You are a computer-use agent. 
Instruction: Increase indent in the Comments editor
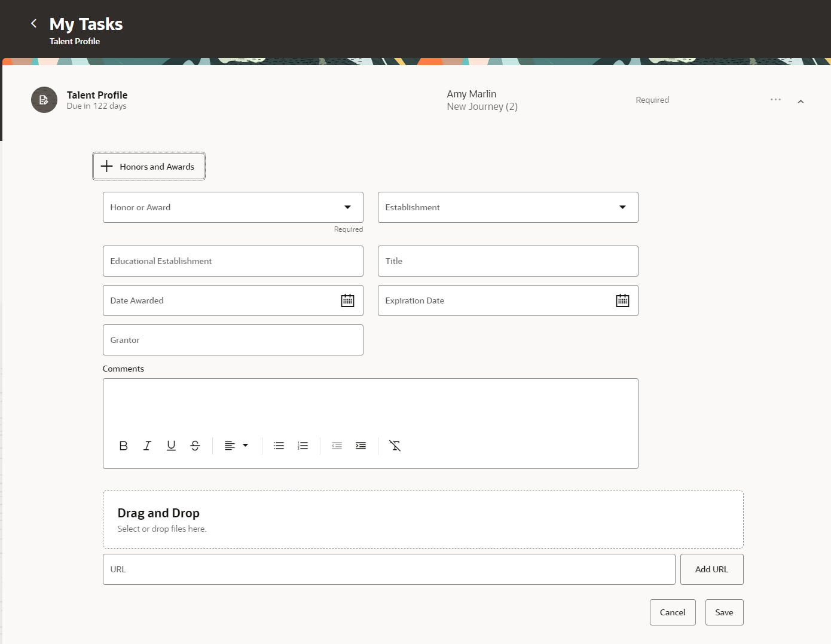(360, 445)
